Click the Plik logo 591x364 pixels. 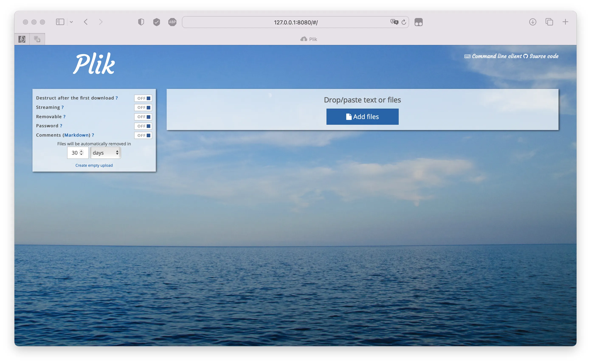click(x=94, y=63)
